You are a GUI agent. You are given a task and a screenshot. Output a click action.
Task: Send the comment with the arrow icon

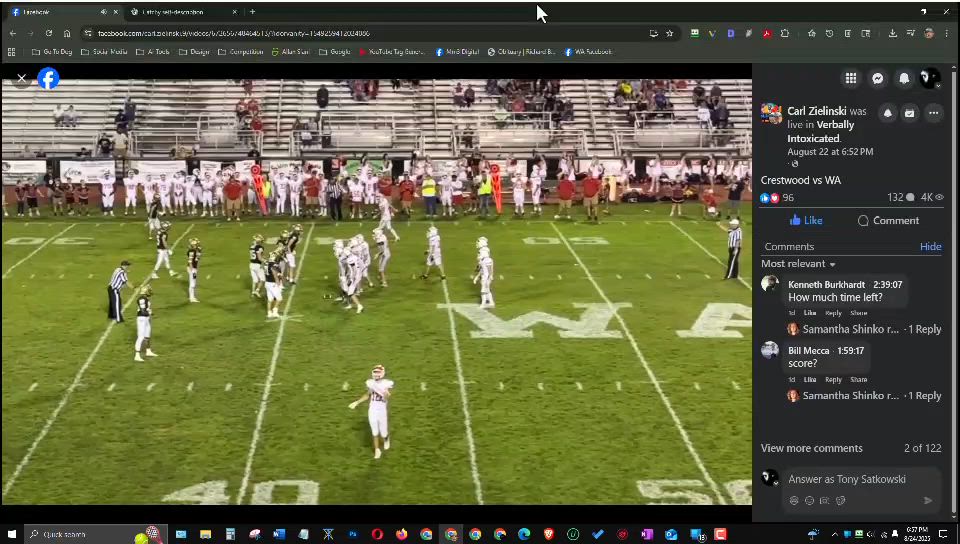(928, 501)
